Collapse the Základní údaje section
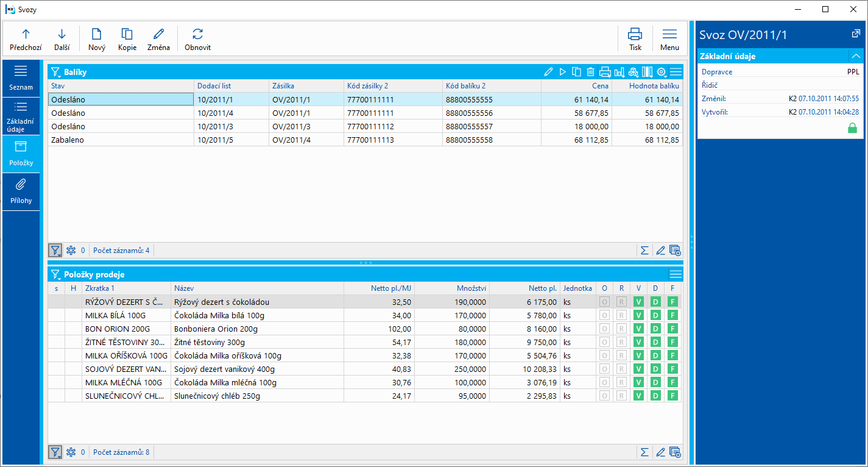868x467 pixels. 856,56
